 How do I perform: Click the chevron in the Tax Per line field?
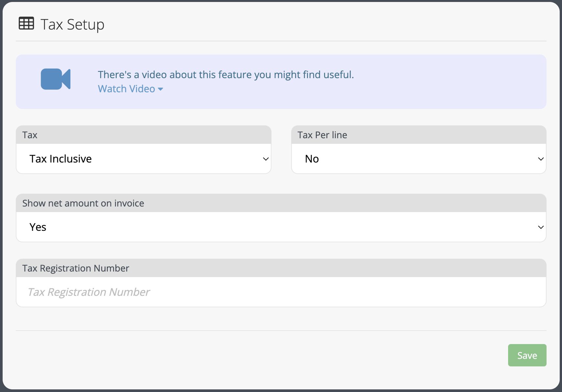(541, 159)
